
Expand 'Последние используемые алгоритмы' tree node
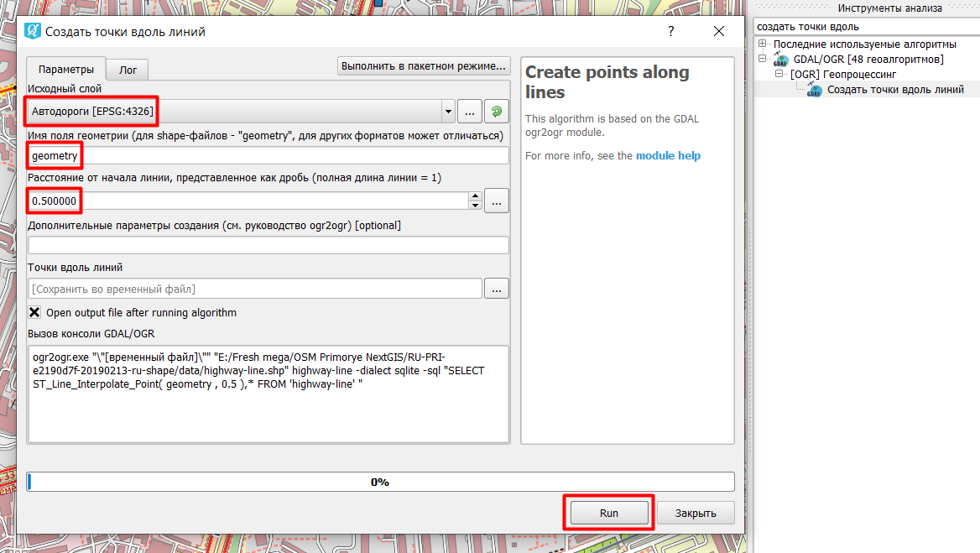pyautogui.click(x=763, y=44)
